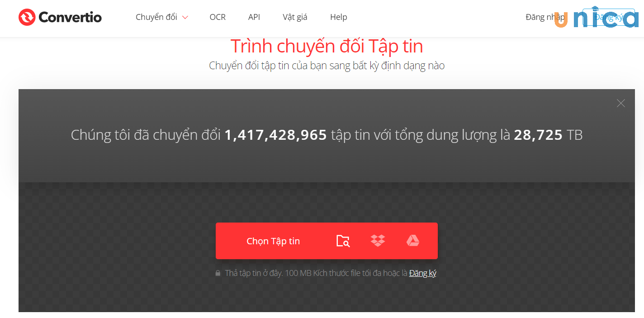Dismiss the stats banner with the X
The image size is (644, 318).
[x=620, y=103]
